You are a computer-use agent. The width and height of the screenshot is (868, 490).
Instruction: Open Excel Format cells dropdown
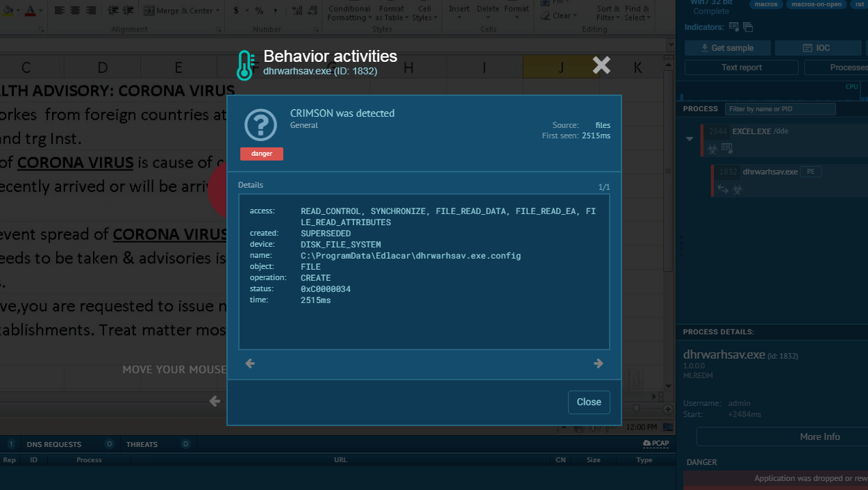pyautogui.click(x=517, y=10)
